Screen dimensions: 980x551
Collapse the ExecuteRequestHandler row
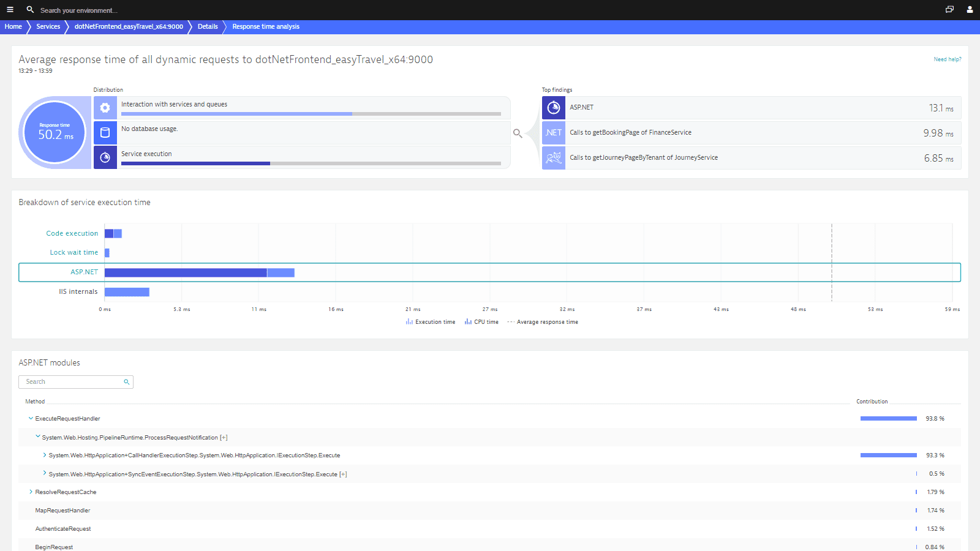31,419
